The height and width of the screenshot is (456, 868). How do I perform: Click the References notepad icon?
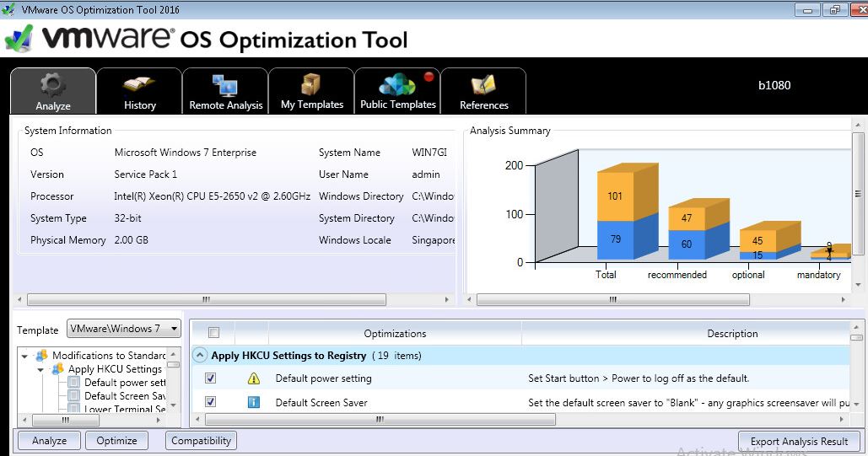483,85
